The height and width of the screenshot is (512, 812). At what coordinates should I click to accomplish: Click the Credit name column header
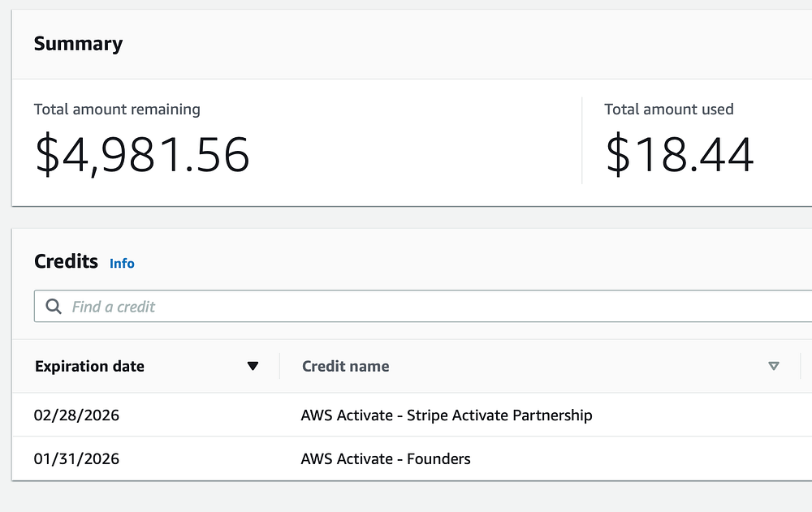[x=345, y=366]
